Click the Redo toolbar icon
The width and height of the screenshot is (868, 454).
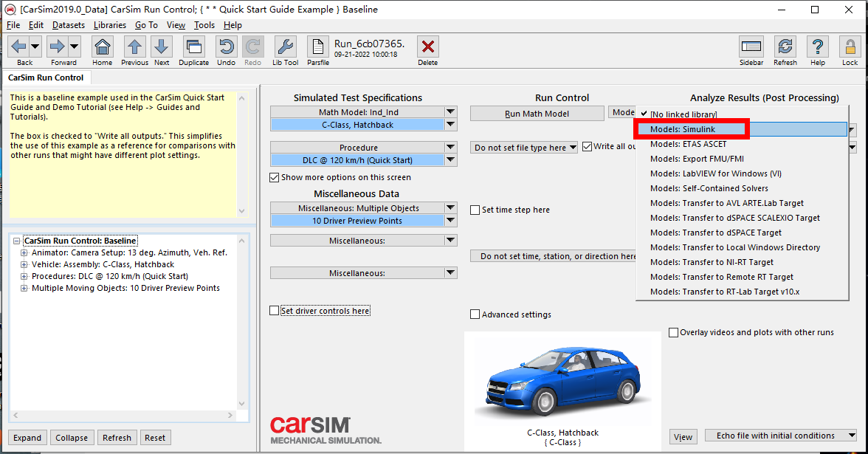coord(253,47)
